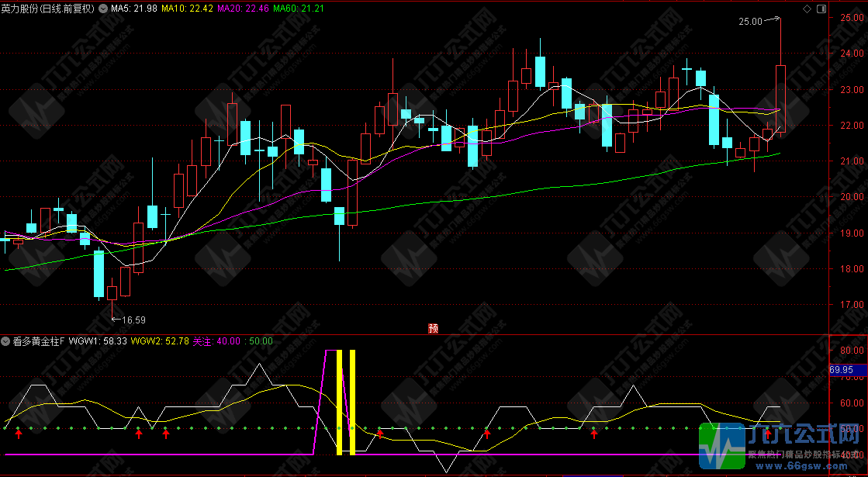Click the 看多黄金柱F indicator name

(37, 340)
